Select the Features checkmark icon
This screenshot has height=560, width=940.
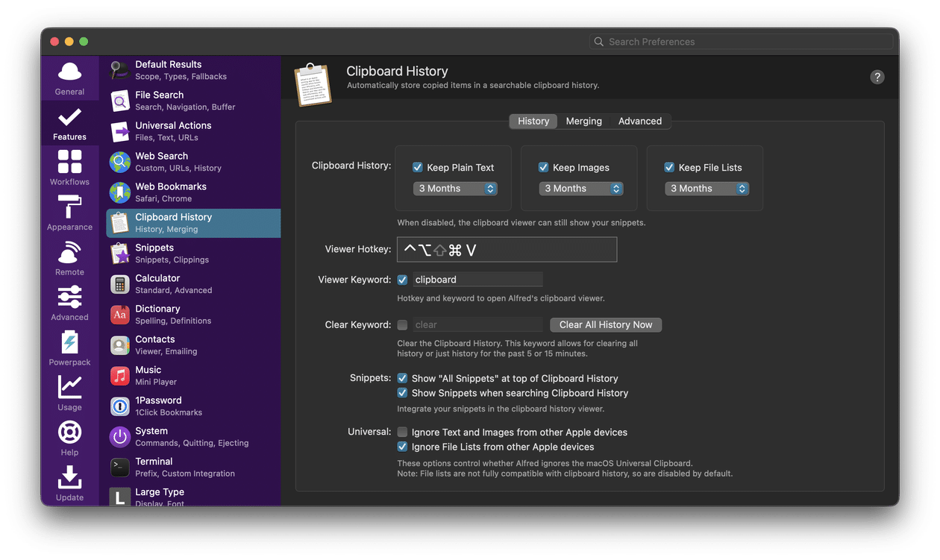coord(69,117)
